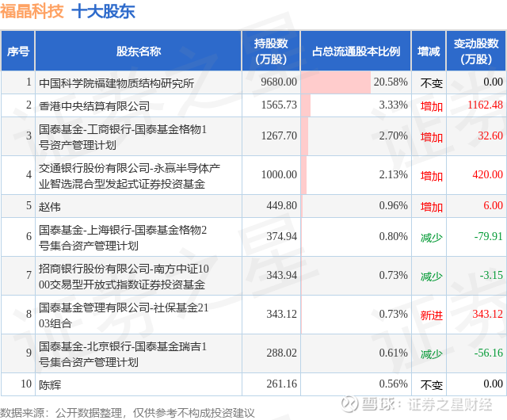Click change value -56.16
This screenshot has height=420, width=507.
pyautogui.click(x=488, y=353)
